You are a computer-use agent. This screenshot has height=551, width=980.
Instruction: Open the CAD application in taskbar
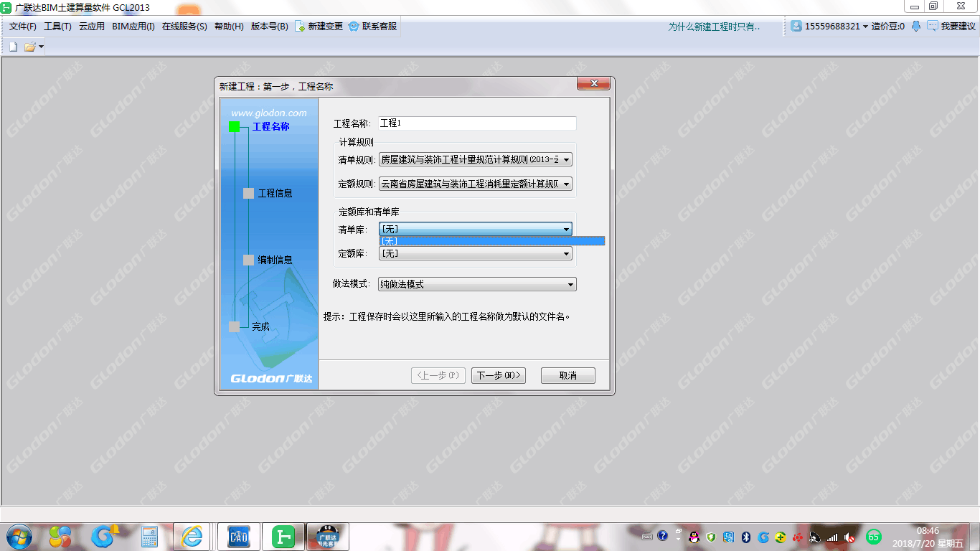238,536
